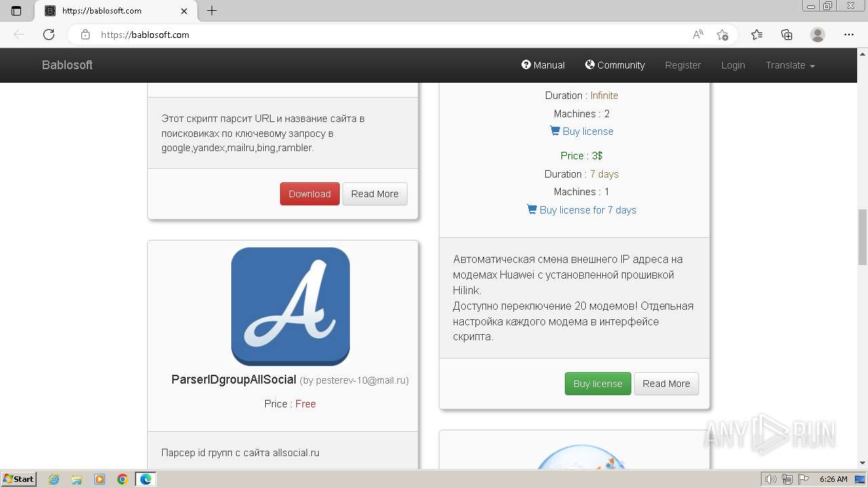Go to Bablosoft home brand link

tap(67, 65)
